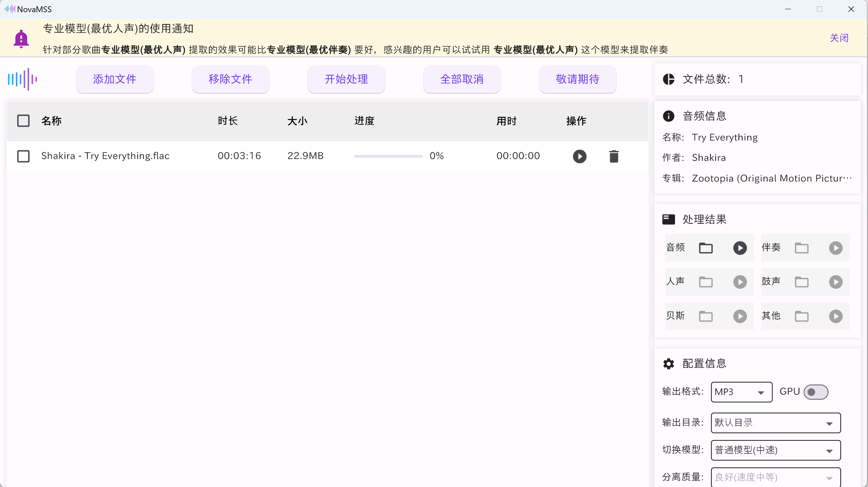The width and height of the screenshot is (868, 487).
Task: Play the extracted 人声 track
Action: (x=740, y=282)
